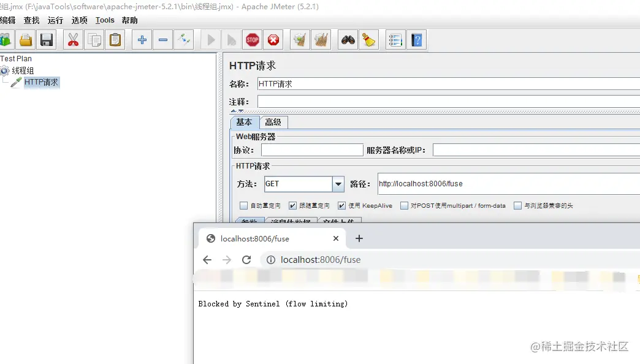Click the 协议 input field
The image size is (640, 364).
coord(312,150)
